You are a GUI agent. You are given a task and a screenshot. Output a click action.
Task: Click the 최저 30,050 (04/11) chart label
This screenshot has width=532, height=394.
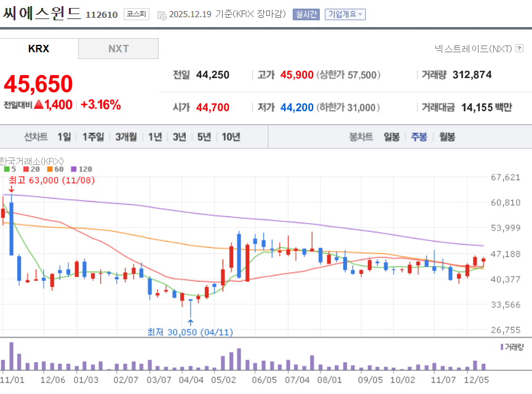190,332
